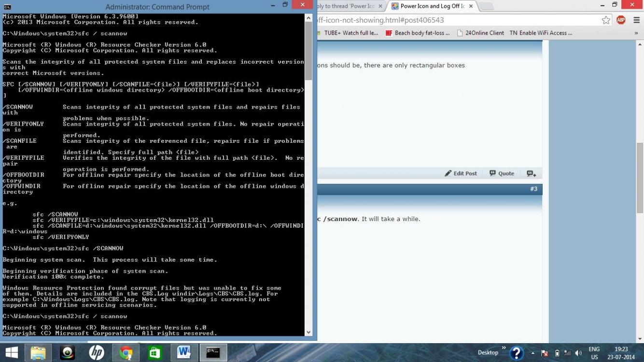644x362 pixels.
Task: Open the Desktop toolbar label
Action: [488, 353]
